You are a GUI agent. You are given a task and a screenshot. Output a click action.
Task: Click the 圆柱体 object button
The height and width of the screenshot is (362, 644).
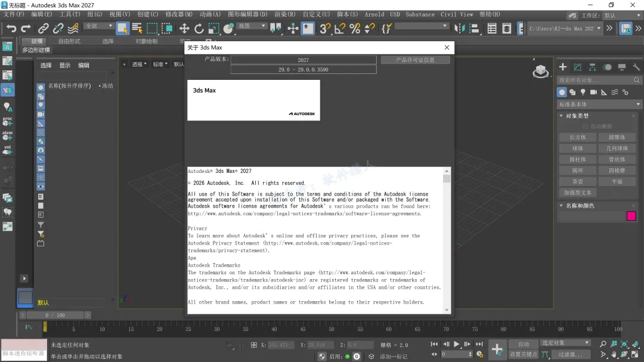[x=577, y=159]
